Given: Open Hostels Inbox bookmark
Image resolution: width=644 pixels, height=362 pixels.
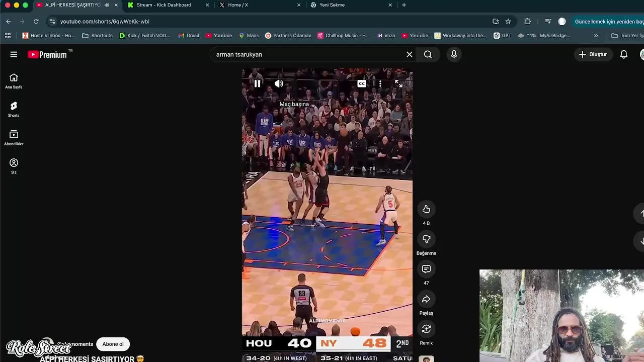Looking at the screenshot, I should click(x=48, y=36).
